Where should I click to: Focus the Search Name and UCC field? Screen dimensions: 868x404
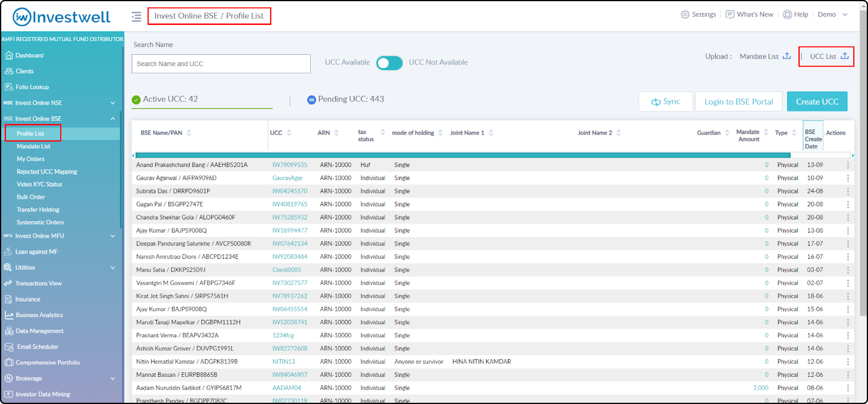[x=221, y=63]
